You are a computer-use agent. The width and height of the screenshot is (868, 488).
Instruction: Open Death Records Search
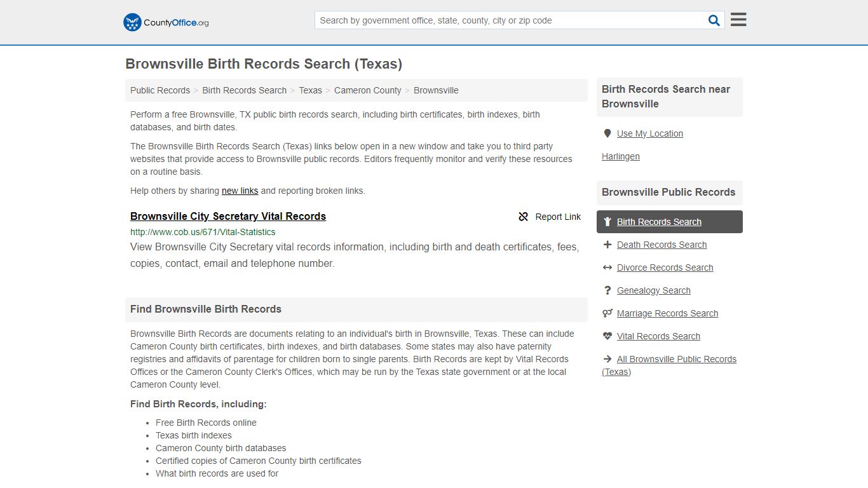pyautogui.click(x=661, y=245)
